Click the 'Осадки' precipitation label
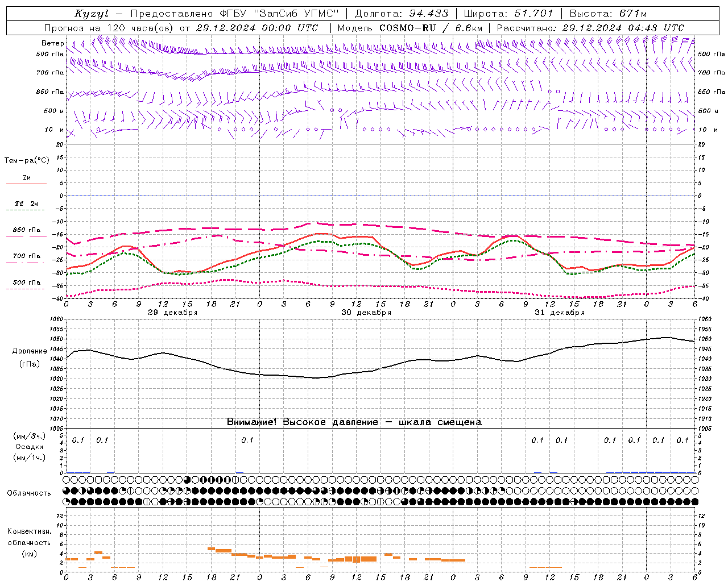The width and height of the screenshot is (728, 582). coord(30,447)
